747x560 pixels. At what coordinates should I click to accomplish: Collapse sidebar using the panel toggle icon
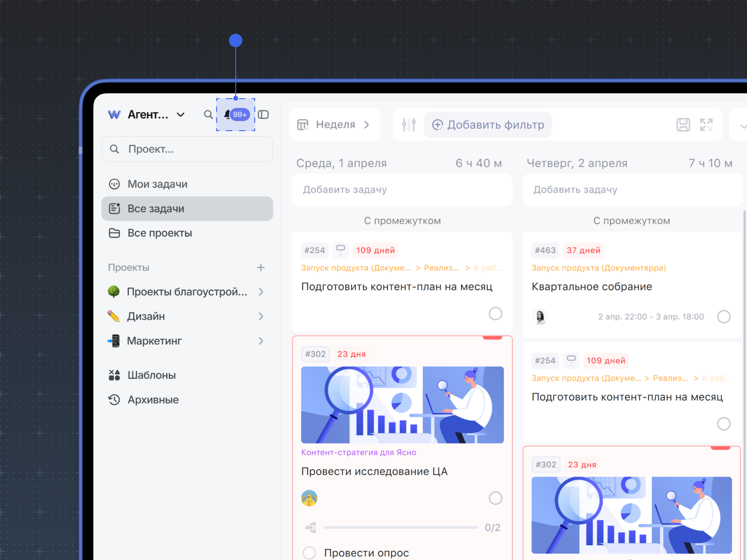[263, 115]
